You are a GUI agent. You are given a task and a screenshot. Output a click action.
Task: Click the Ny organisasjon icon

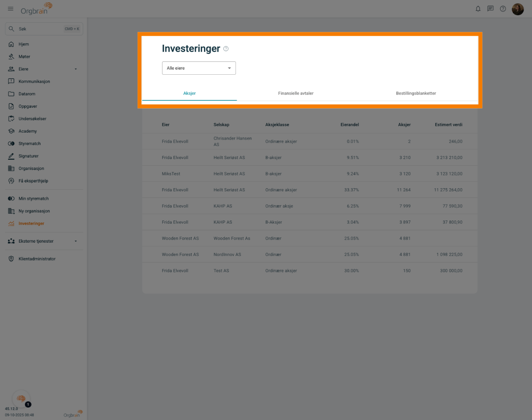tap(11, 211)
